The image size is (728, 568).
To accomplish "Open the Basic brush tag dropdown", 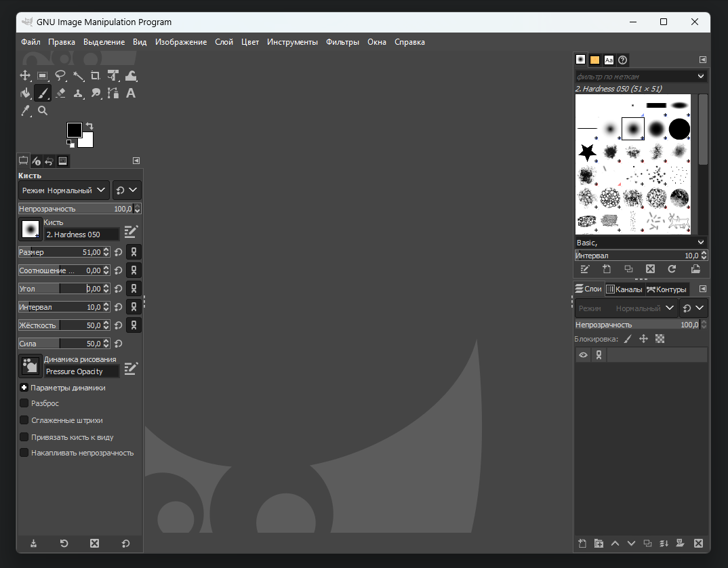I will tap(701, 242).
